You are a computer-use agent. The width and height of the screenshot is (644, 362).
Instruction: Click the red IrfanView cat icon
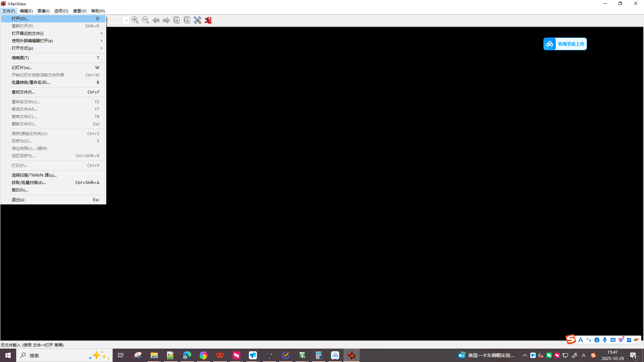208,20
